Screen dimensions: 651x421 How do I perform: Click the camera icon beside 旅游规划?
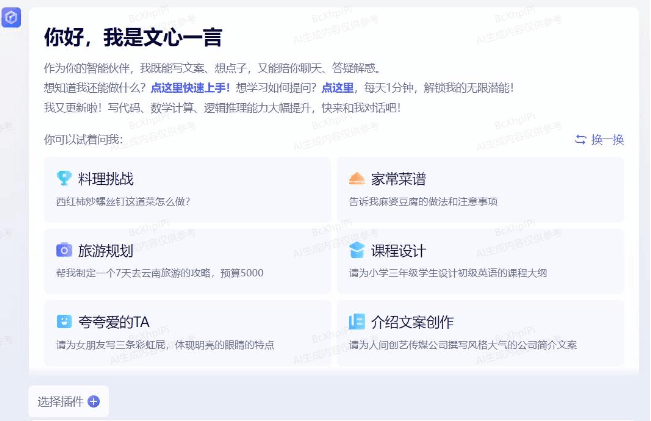pyautogui.click(x=64, y=250)
